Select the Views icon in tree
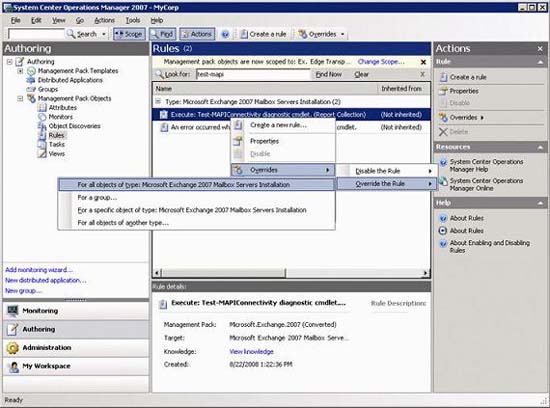Viewport: 550px width, 408px height. 42,154
